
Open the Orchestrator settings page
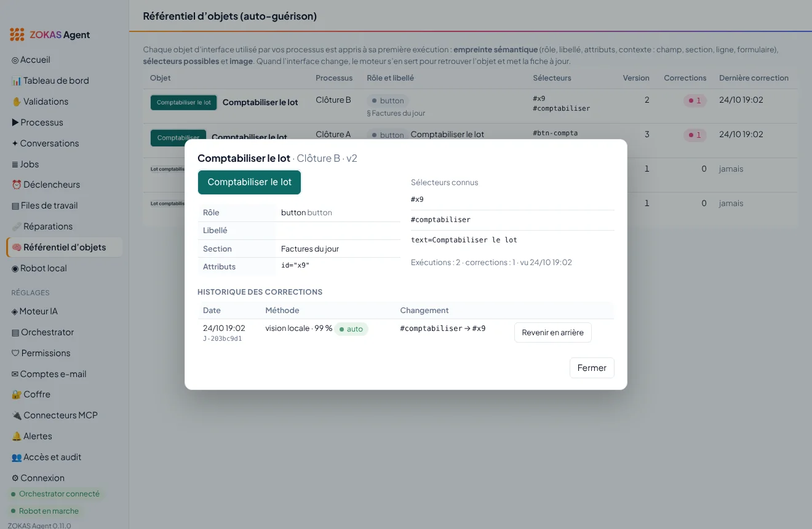pos(65,332)
